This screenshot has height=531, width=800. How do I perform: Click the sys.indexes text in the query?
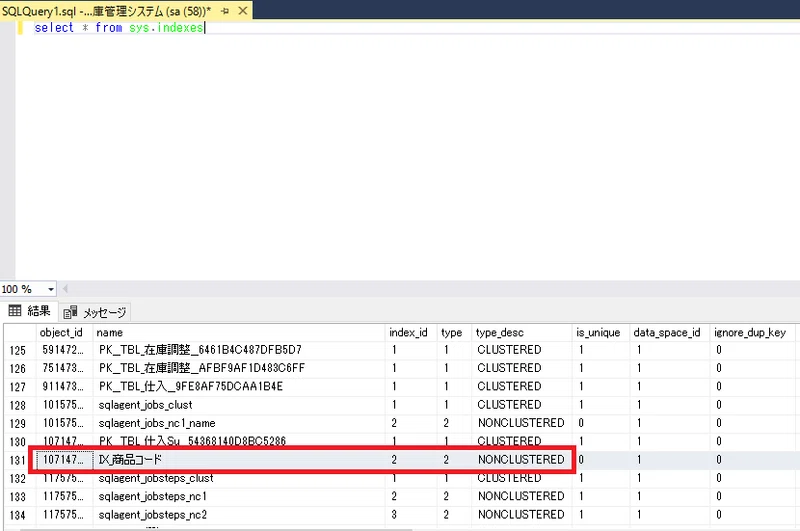click(x=166, y=28)
